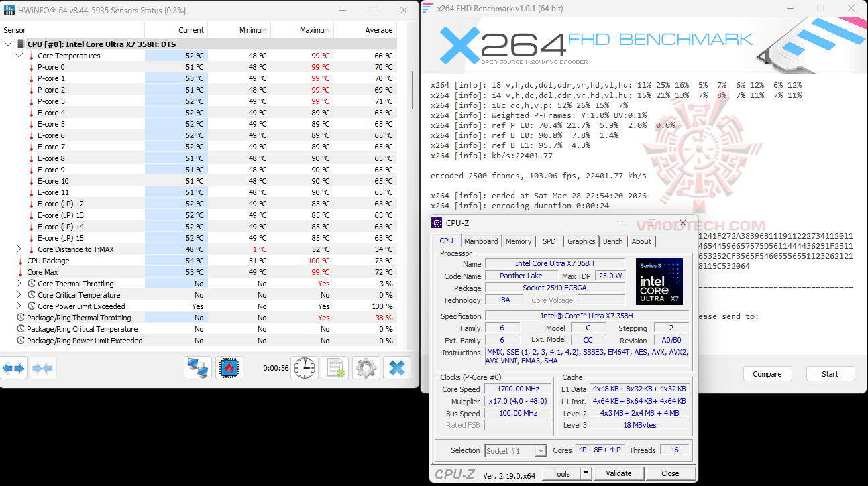Select the SPD tab
Screen dimensions: 868x486
550,241
